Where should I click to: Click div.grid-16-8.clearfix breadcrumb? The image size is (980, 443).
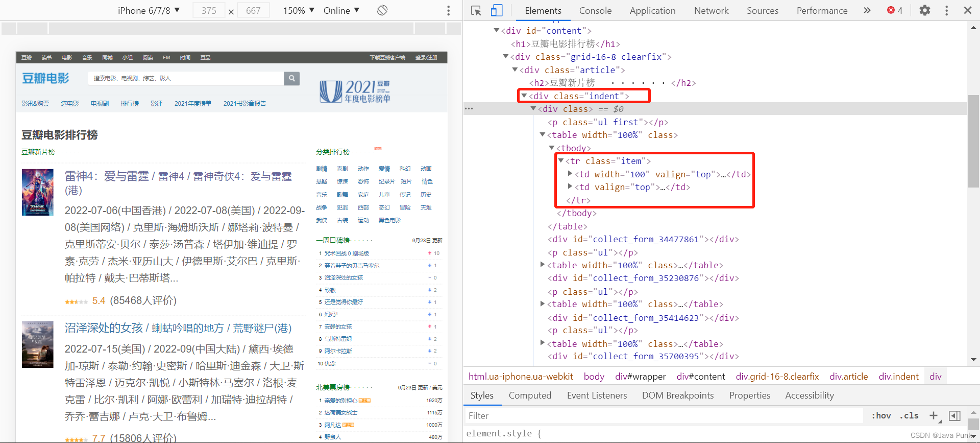tap(777, 377)
